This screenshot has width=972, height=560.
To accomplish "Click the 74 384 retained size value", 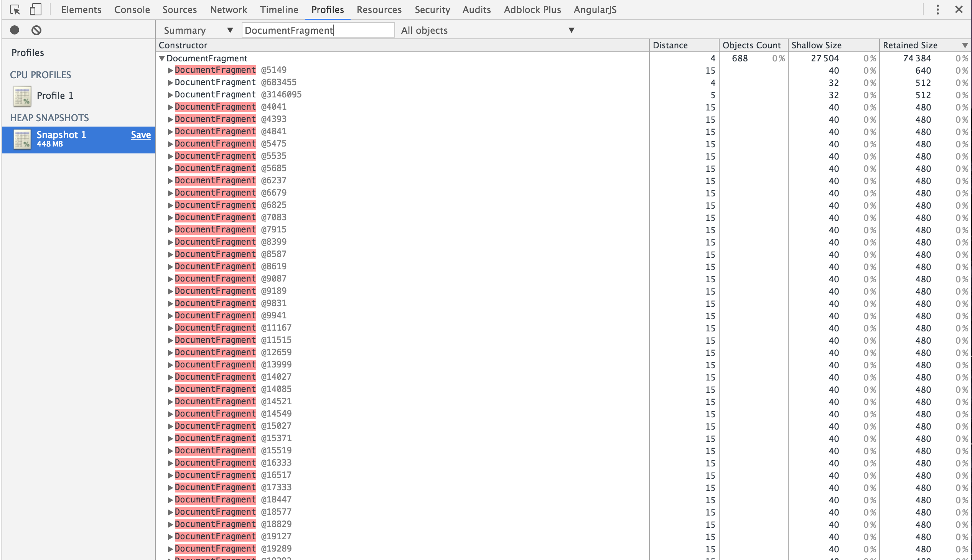I will coord(917,58).
